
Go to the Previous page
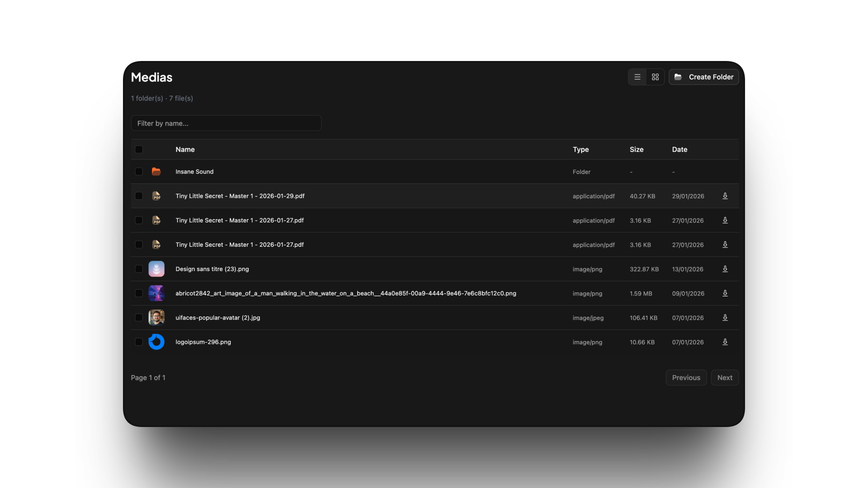point(686,378)
